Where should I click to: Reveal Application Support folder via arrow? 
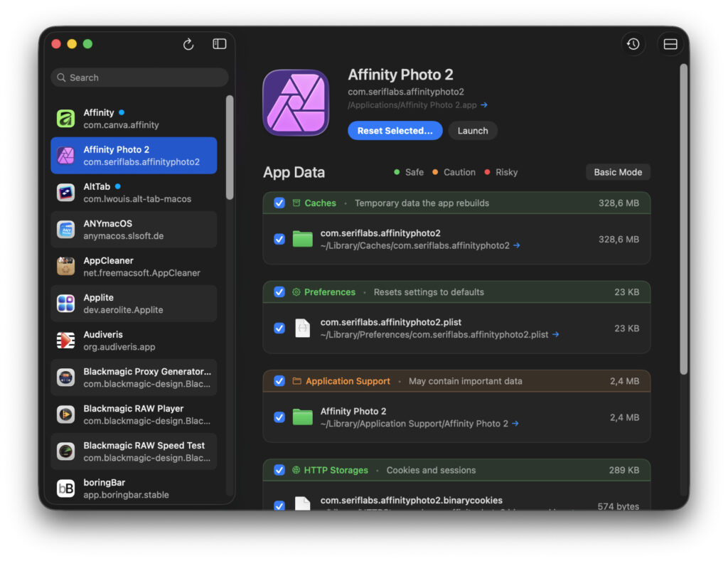tap(515, 424)
